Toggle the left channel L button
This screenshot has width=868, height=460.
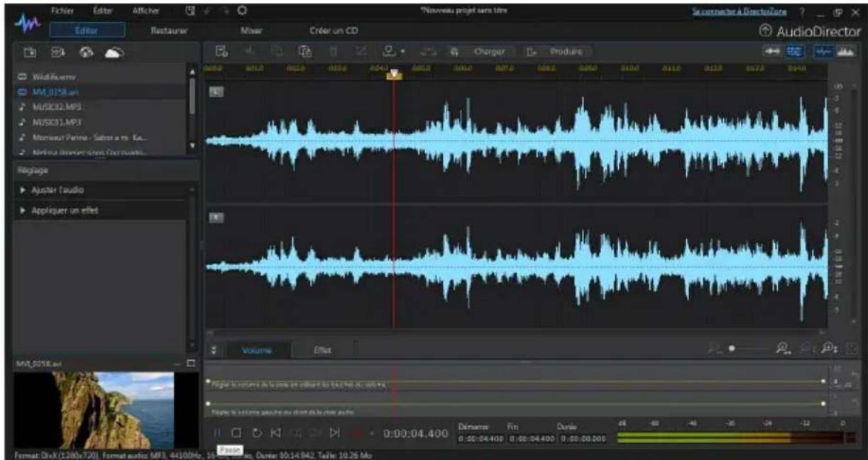(215, 92)
